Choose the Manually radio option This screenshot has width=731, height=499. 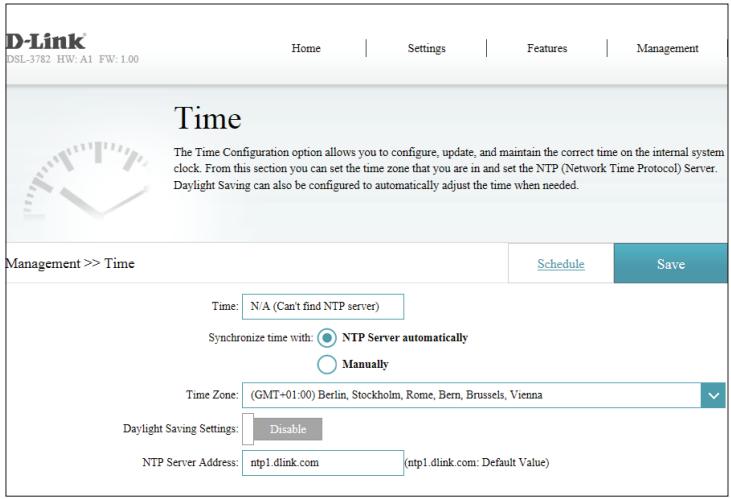[328, 365]
